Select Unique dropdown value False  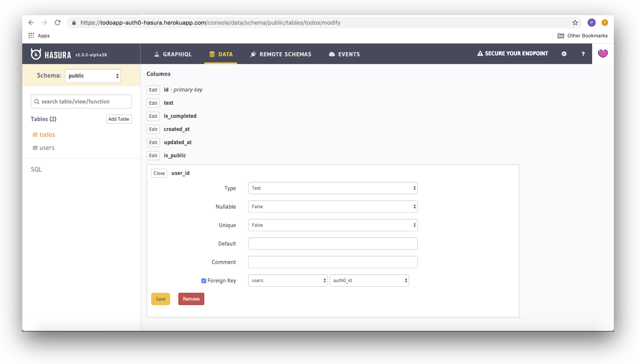click(333, 225)
